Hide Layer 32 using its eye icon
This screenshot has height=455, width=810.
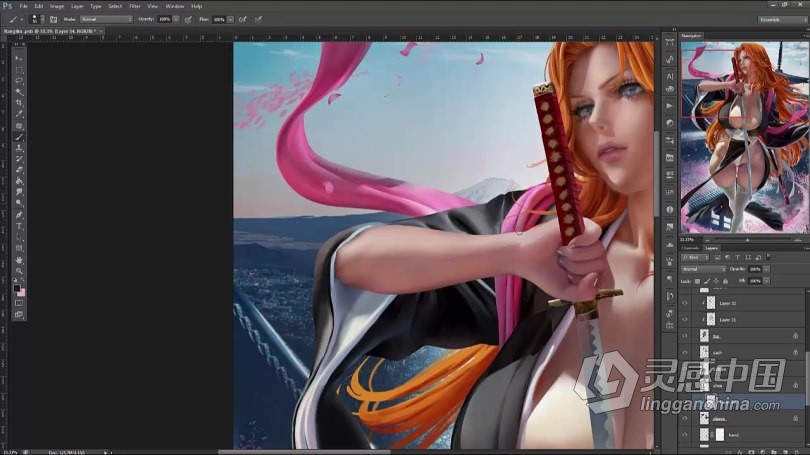click(685, 303)
